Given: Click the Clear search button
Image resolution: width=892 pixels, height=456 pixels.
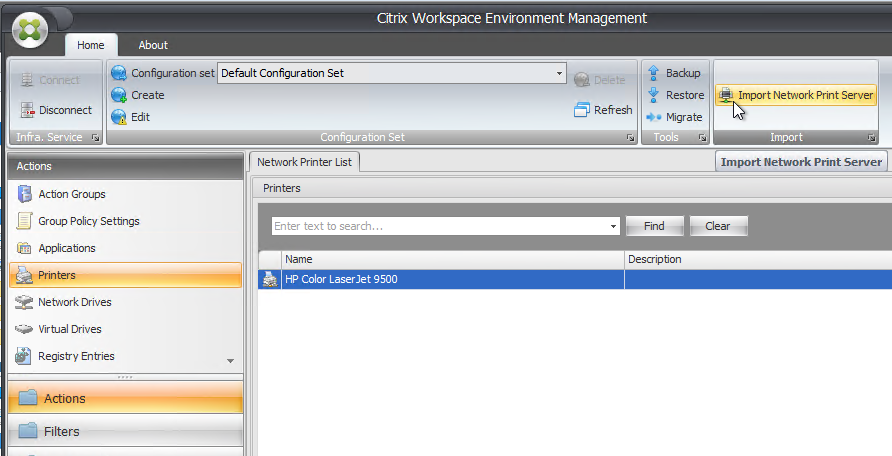Looking at the screenshot, I should (718, 226).
